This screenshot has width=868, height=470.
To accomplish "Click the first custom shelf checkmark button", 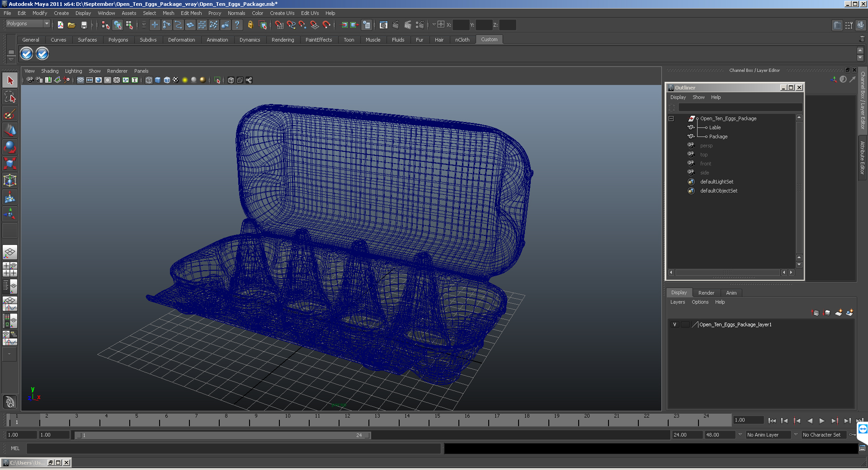I will point(27,54).
